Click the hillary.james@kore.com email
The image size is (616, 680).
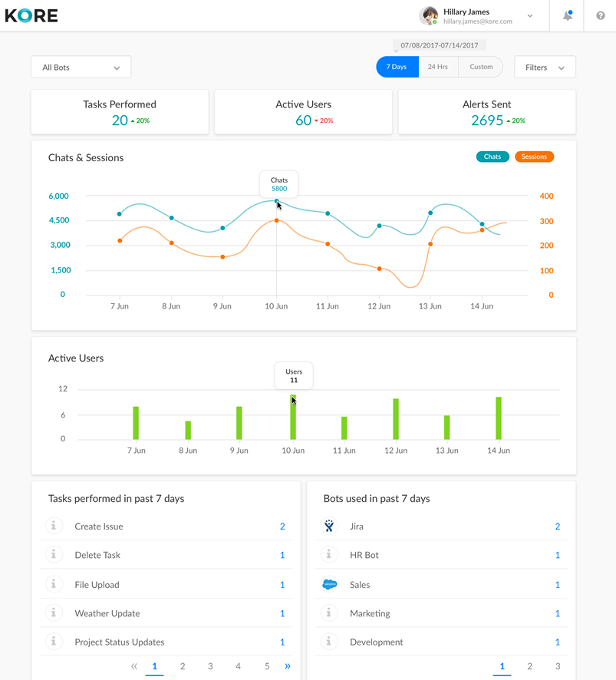click(478, 21)
